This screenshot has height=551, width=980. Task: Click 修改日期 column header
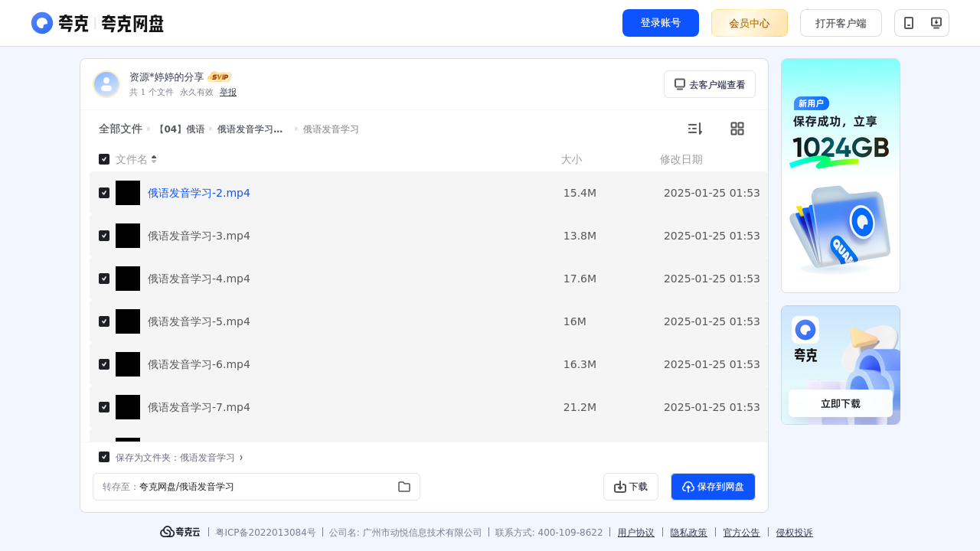(681, 159)
